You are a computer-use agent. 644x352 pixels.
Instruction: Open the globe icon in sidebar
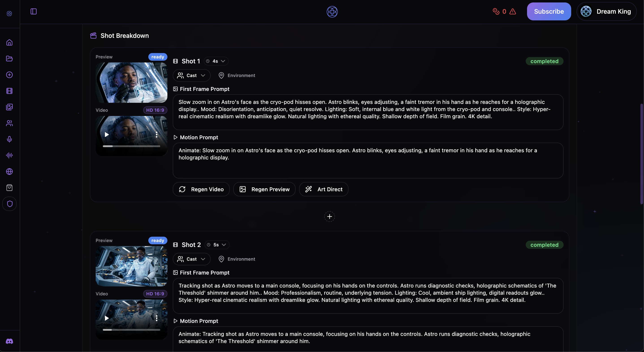[x=9, y=172]
